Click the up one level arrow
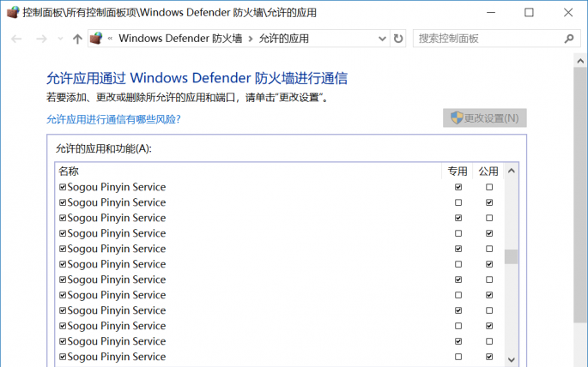Screen dimensions: 588x367 pyautogui.click(x=77, y=39)
